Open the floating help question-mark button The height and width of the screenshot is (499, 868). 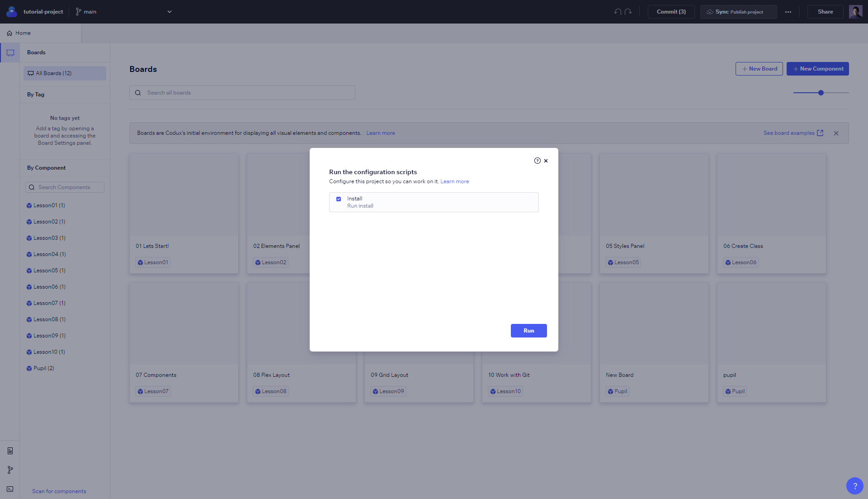tap(854, 486)
